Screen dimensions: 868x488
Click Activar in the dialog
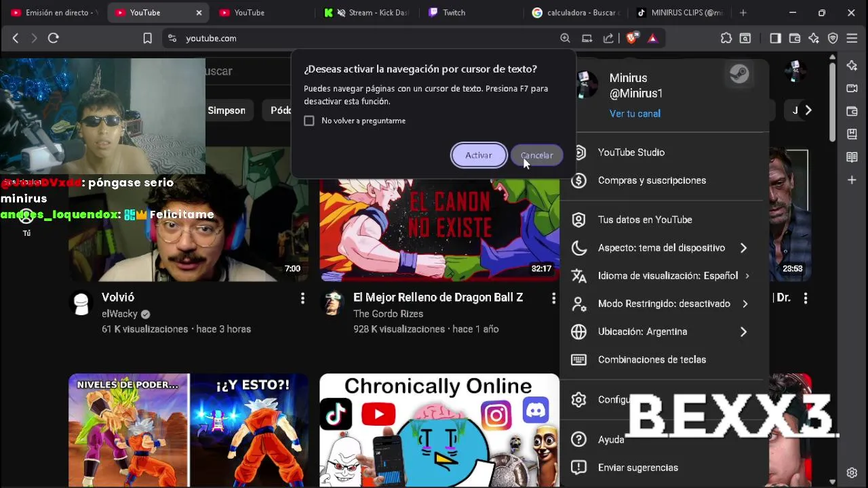click(479, 155)
